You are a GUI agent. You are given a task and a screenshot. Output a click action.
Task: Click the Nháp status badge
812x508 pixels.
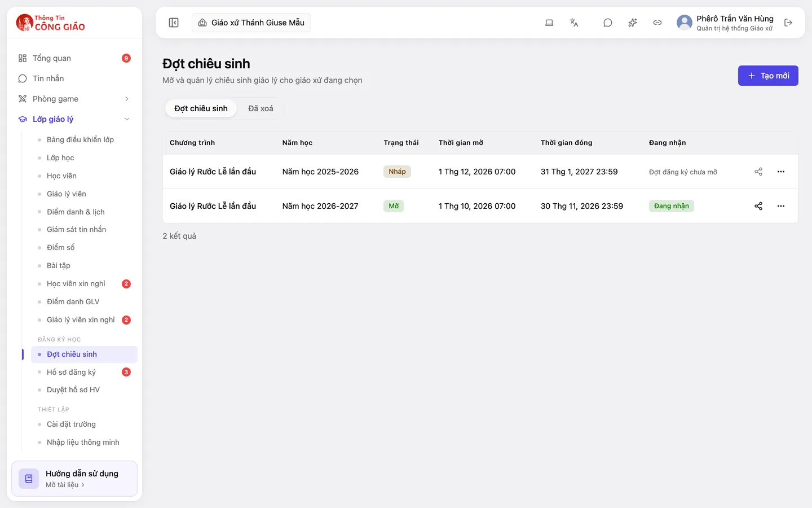[x=397, y=172]
